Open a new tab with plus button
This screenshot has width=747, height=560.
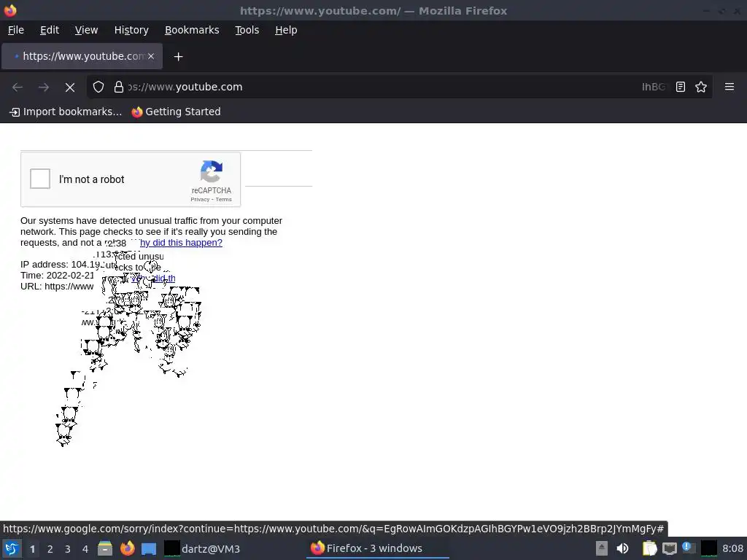point(178,57)
